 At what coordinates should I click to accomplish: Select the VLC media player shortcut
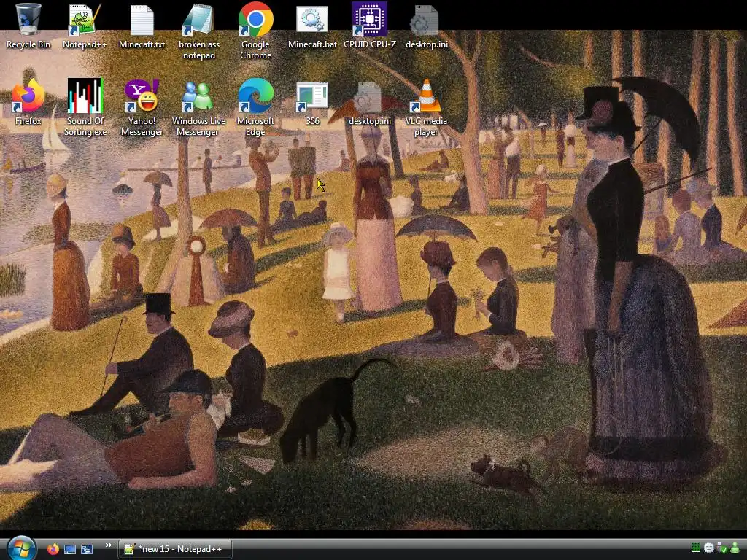(x=426, y=108)
